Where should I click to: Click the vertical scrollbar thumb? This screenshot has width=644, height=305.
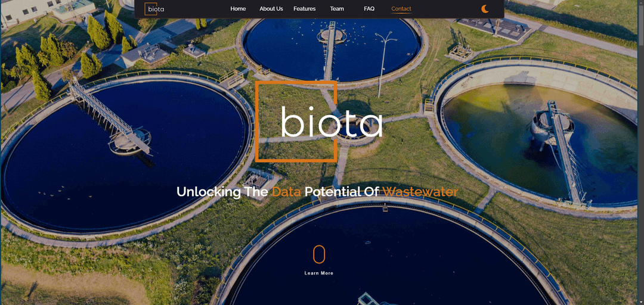point(640,26)
